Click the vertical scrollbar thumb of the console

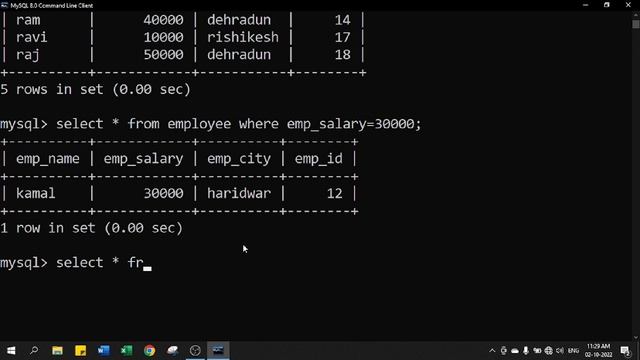coord(636,23)
